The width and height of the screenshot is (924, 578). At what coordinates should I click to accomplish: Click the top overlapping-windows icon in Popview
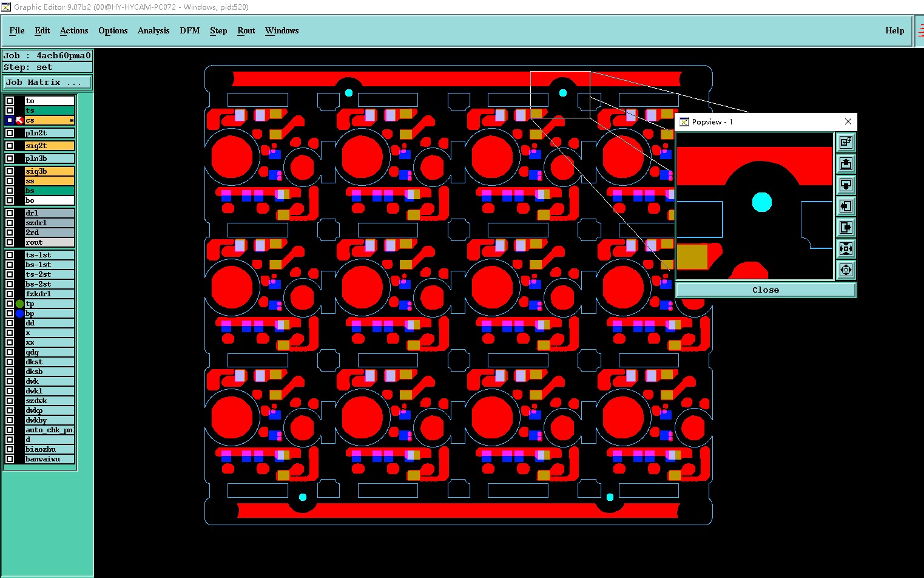click(x=846, y=143)
